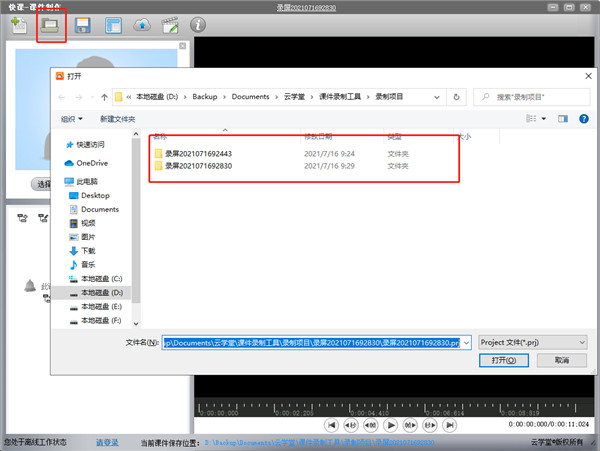The image size is (600, 451).
Task: Click the 打开(O) button
Action: click(504, 360)
